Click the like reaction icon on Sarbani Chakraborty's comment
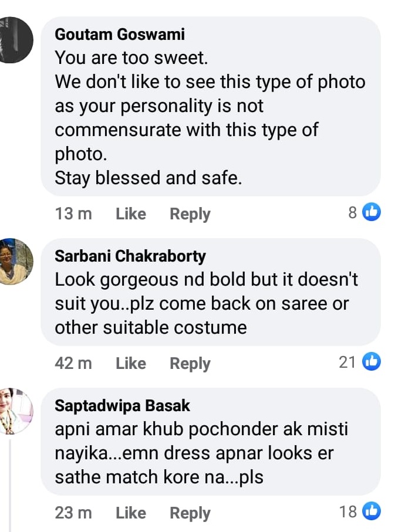Viewport: 395px width, 532px height. 372,362
